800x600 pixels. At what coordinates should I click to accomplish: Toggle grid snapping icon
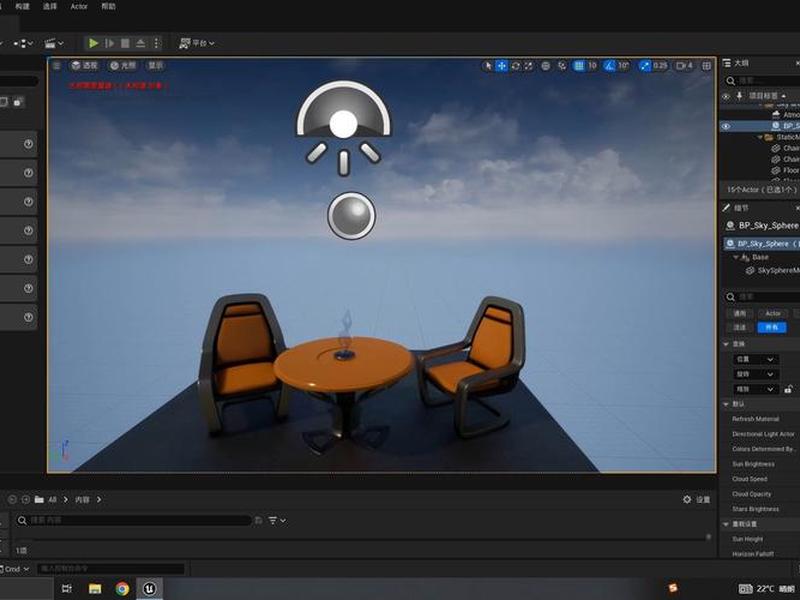coord(579,66)
